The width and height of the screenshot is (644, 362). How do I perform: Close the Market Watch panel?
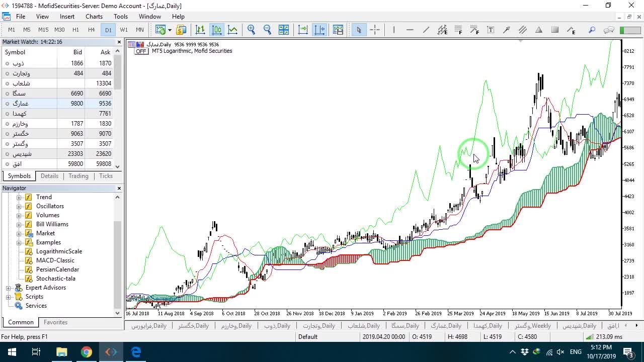tap(119, 42)
